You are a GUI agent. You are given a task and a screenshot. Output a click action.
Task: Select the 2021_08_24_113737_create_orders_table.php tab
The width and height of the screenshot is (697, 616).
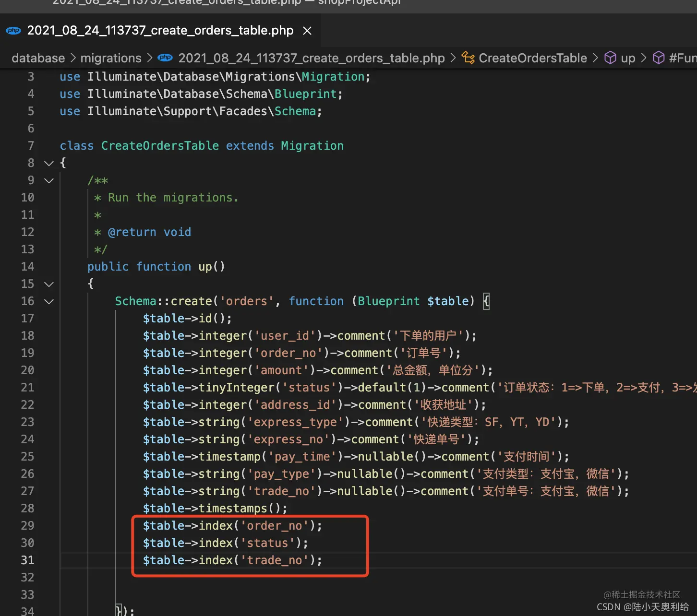pos(160,31)
